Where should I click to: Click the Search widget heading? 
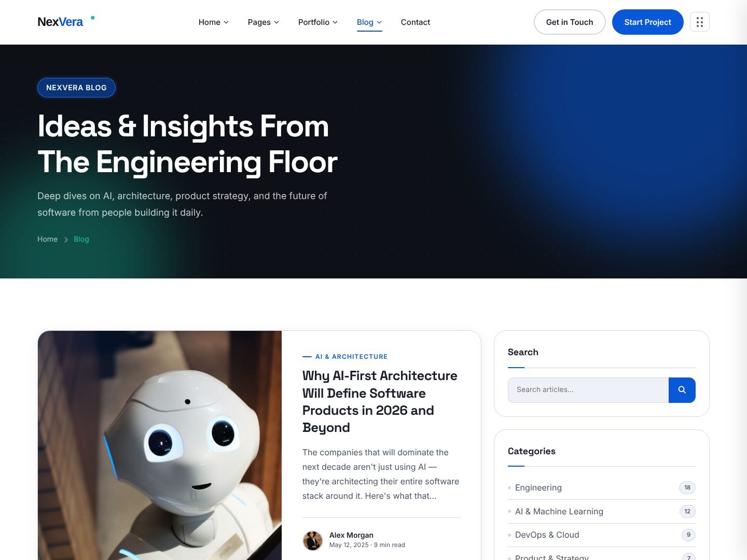(523, 352)
